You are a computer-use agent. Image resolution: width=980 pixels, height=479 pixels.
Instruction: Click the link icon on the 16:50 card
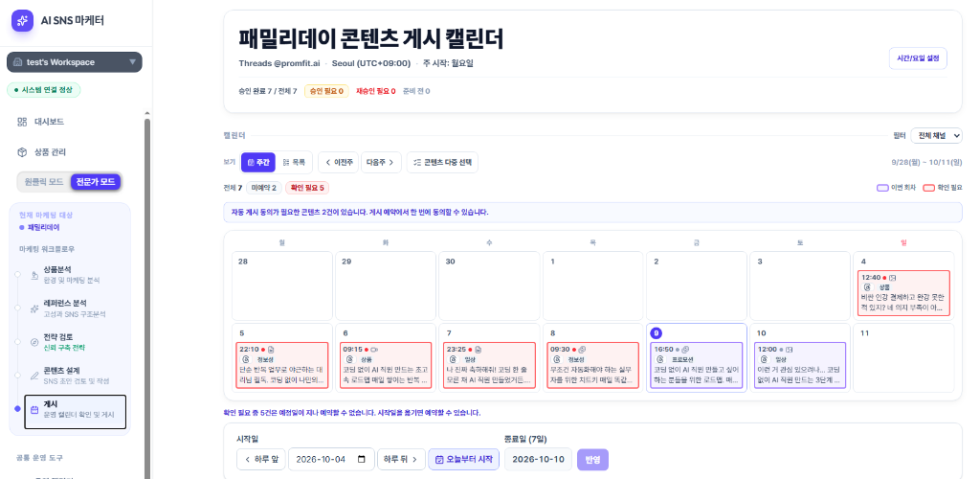click(685, 350)
